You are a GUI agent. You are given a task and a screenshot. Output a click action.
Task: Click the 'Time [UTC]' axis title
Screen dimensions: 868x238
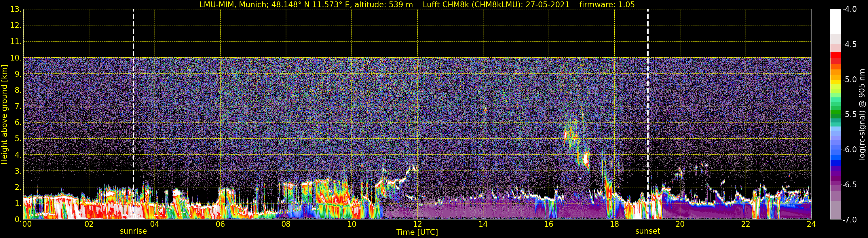point(417,232)
